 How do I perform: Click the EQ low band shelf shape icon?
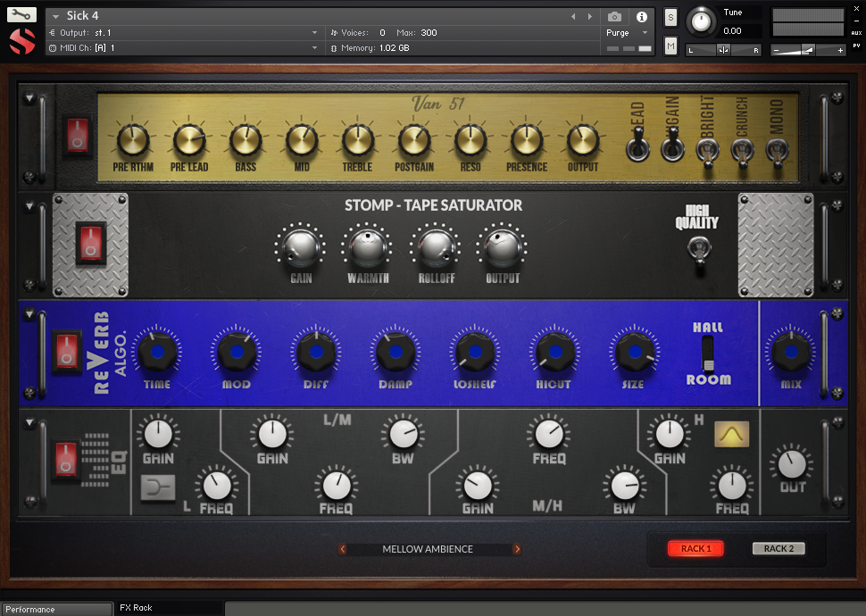point(158,487)
